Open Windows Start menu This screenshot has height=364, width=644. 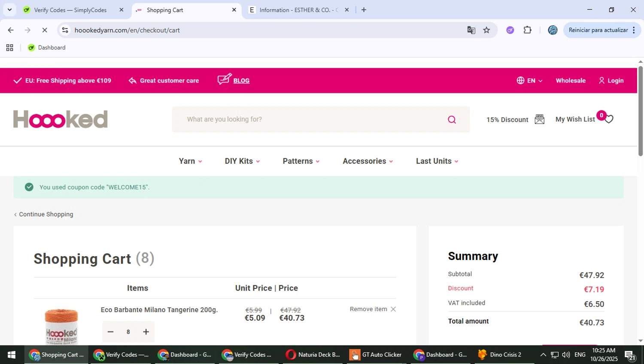pos(12,355)
